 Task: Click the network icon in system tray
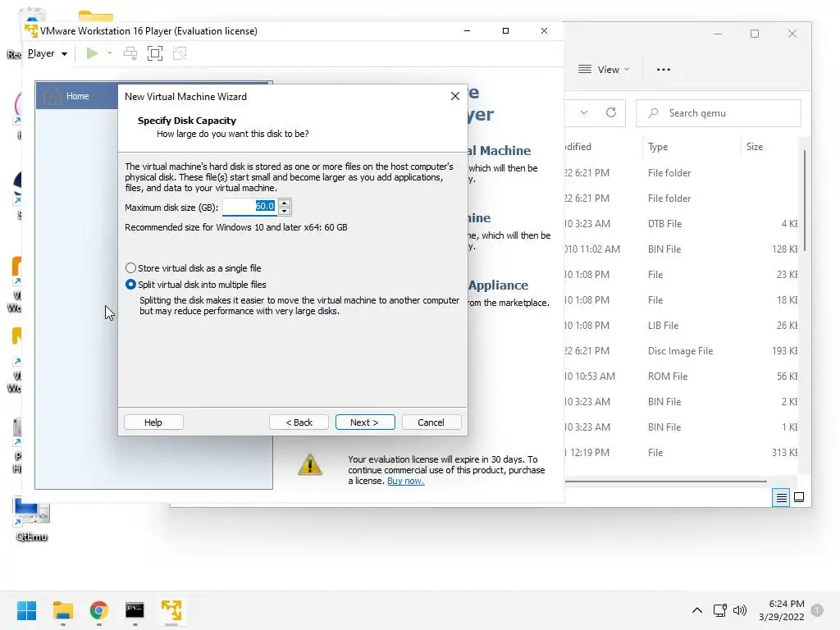click(x=719, y=610)
